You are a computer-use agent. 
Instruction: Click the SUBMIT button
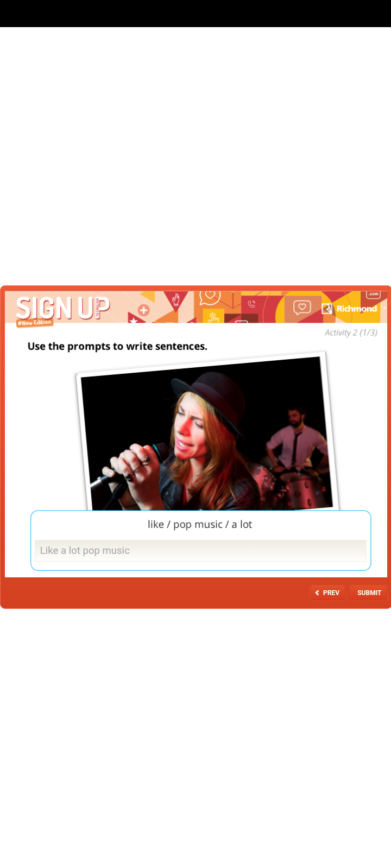click(369, 592)
